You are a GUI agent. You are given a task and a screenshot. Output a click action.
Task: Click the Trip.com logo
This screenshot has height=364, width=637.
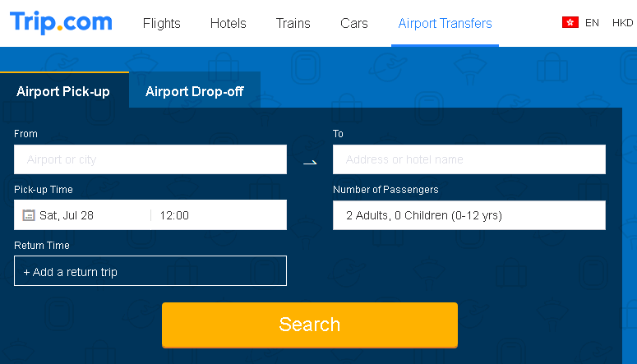click(61, 22)
